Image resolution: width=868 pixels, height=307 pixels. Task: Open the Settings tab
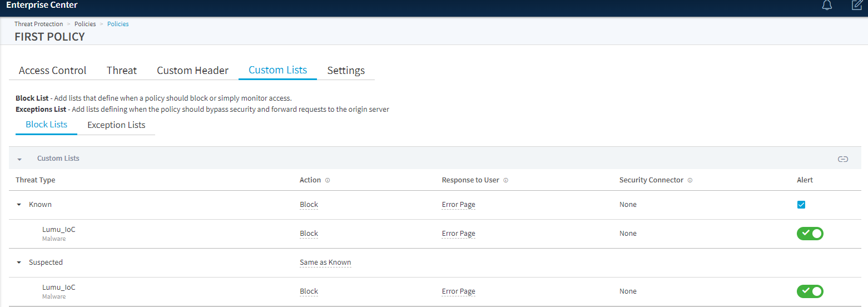346,71
